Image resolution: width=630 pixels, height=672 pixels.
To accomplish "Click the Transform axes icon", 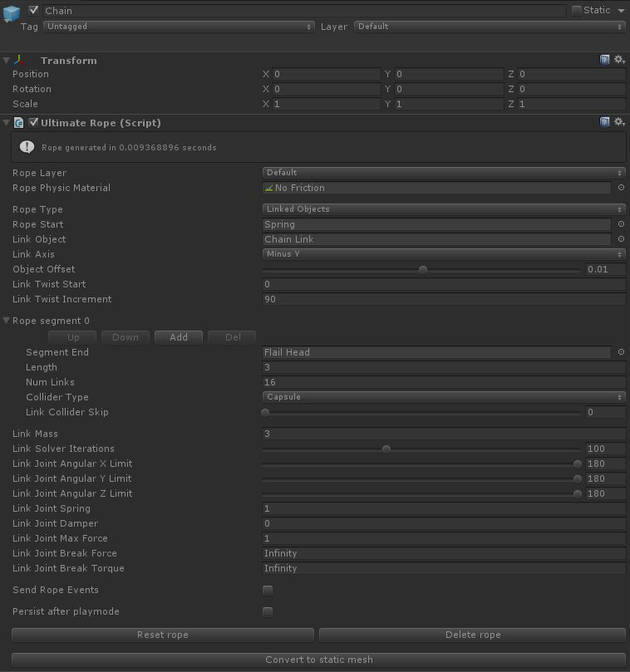I will pos(20,60).
